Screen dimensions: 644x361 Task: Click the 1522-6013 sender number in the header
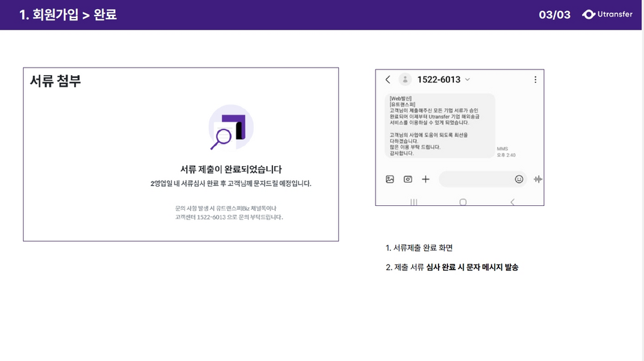click(439, 80)
